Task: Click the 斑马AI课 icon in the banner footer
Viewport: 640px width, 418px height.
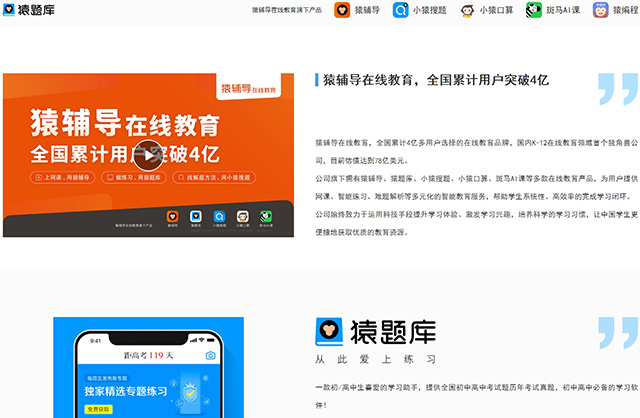Action: [266, 216]
